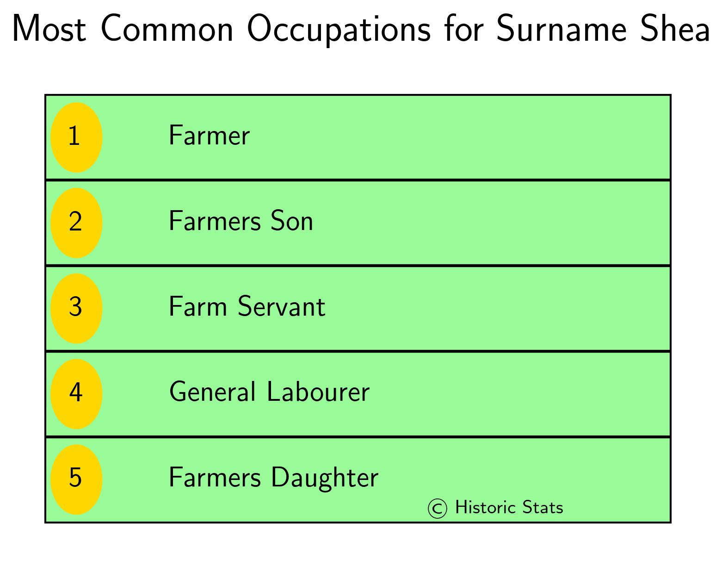Click the yellow circle numbered 3
The image size is (728, 579).
point(76,308)
